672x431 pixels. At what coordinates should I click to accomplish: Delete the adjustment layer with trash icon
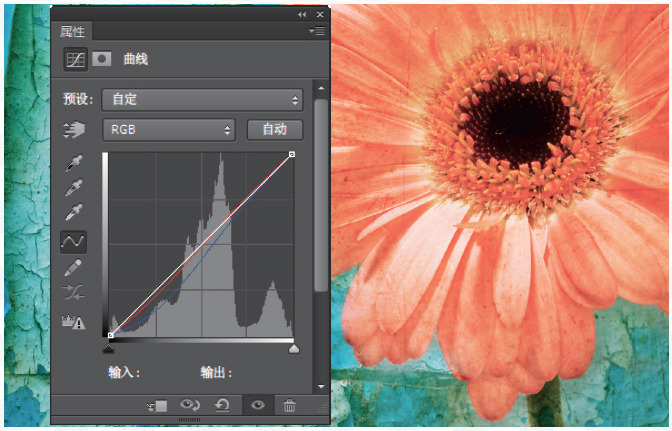289,405
